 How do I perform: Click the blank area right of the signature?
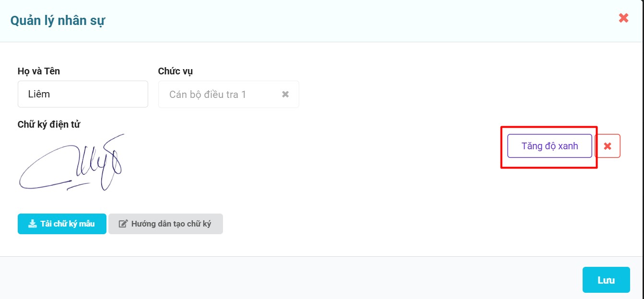[x=312, y=163]
